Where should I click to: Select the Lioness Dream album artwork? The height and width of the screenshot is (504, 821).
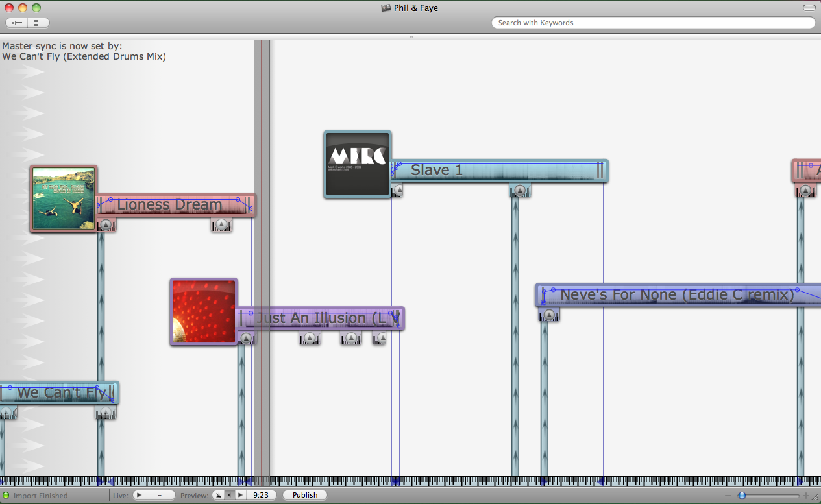tap(64, 198)
